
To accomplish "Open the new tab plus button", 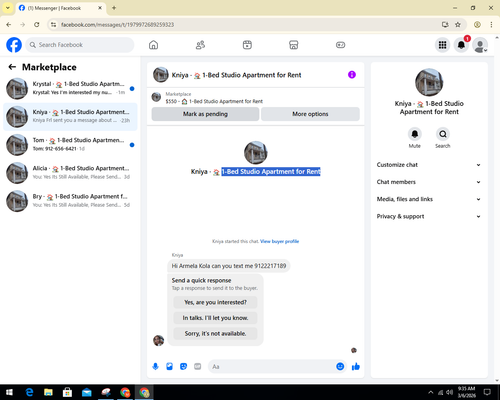I will (114, 8).
